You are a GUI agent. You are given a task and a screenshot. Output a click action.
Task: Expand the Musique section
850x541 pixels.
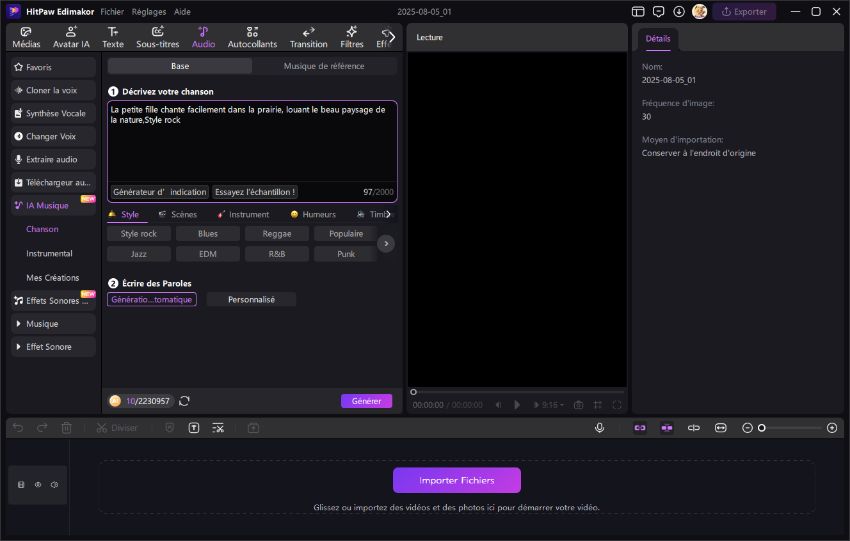point(53,324)
